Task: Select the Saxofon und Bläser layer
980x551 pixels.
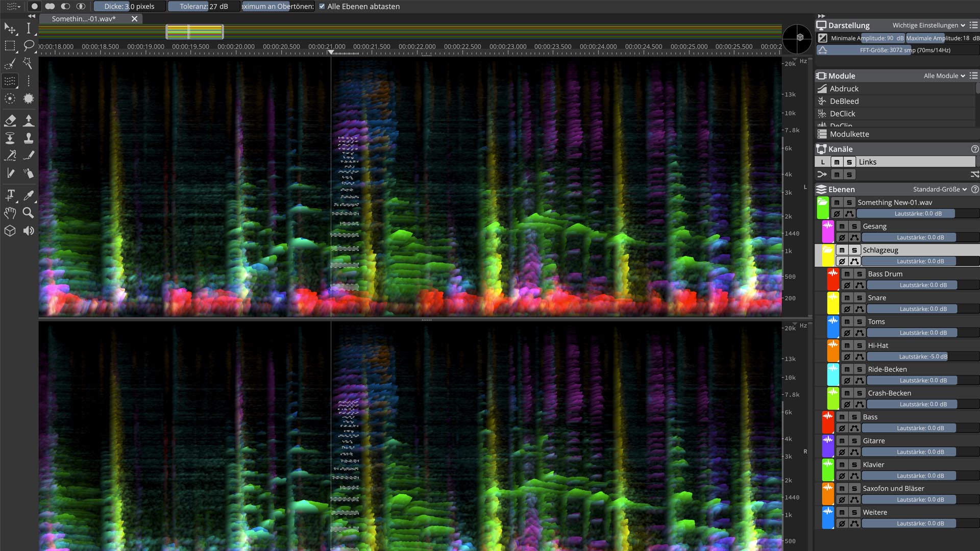Action: [893, 488]
